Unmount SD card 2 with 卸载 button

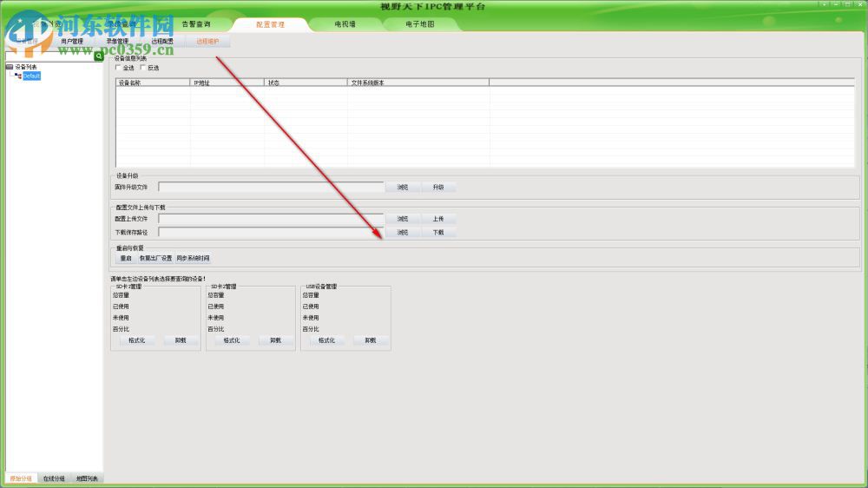pyautogui.click(x=275, y=340)
